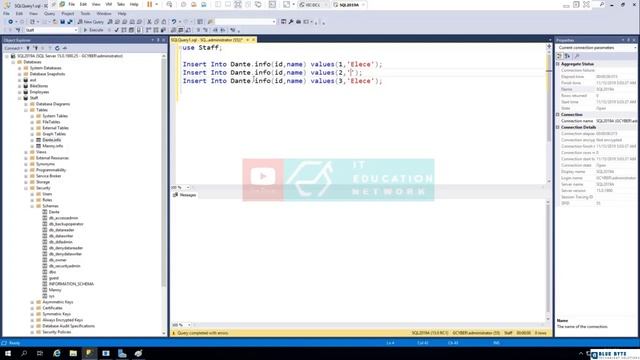Click the Execute query button
The height and width of the screenshot is (360, 640).
pyautogui.click(x=93, y=30)
